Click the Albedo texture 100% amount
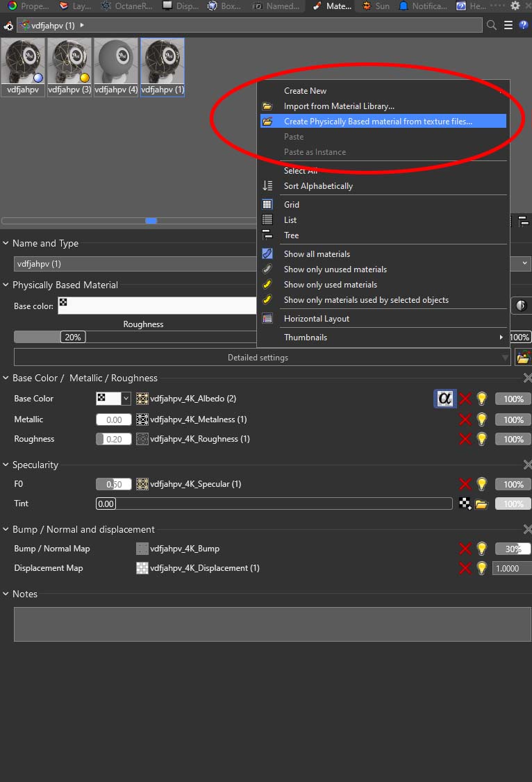 click(x=513, y=399)
